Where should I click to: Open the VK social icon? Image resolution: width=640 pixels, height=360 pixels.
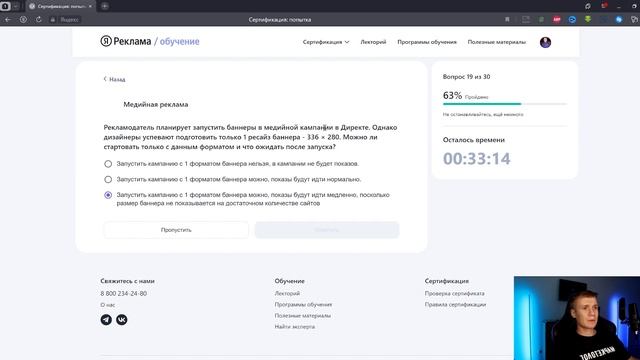(122, 320)
